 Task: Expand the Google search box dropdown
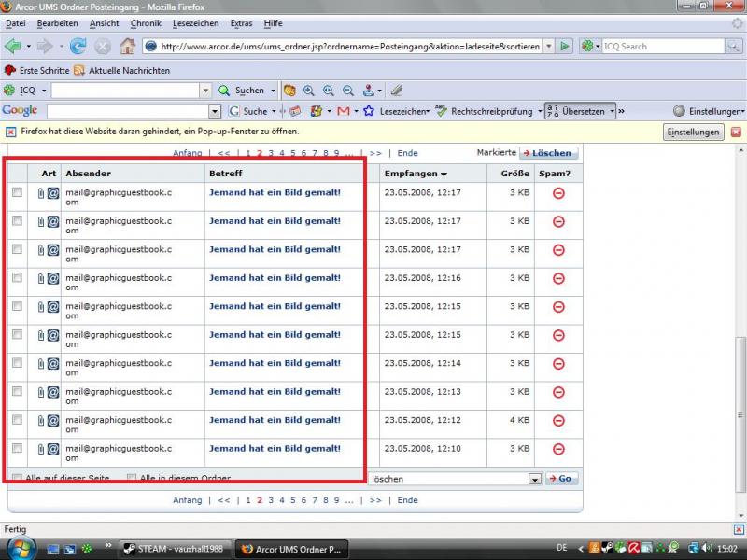click(215, 111)
